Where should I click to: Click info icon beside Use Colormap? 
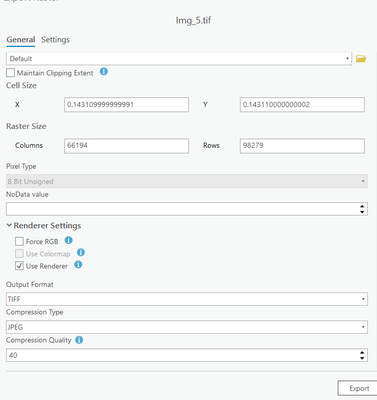click(x=81, y=253)
